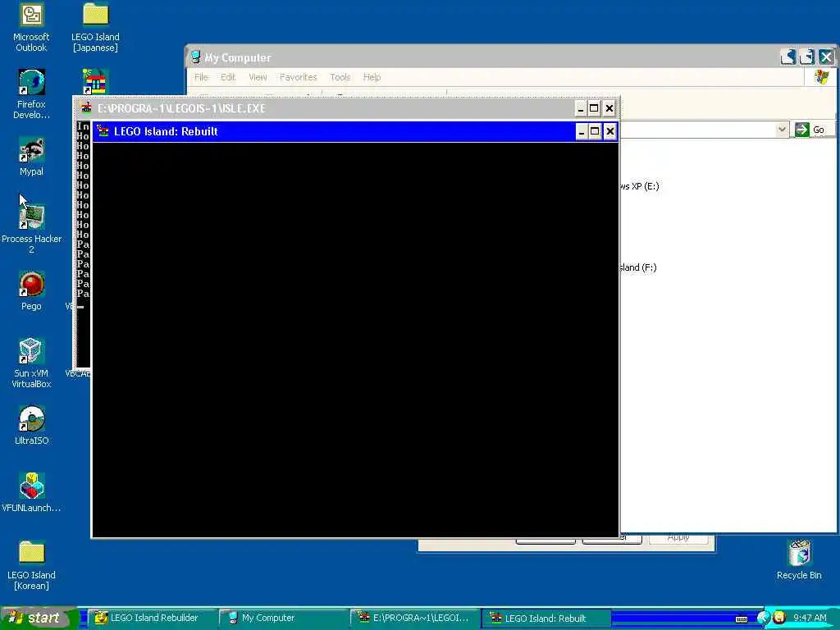
Task: Select the LEGO brick shortcut icon beside Firefox
Action: (x=95, y=81)
